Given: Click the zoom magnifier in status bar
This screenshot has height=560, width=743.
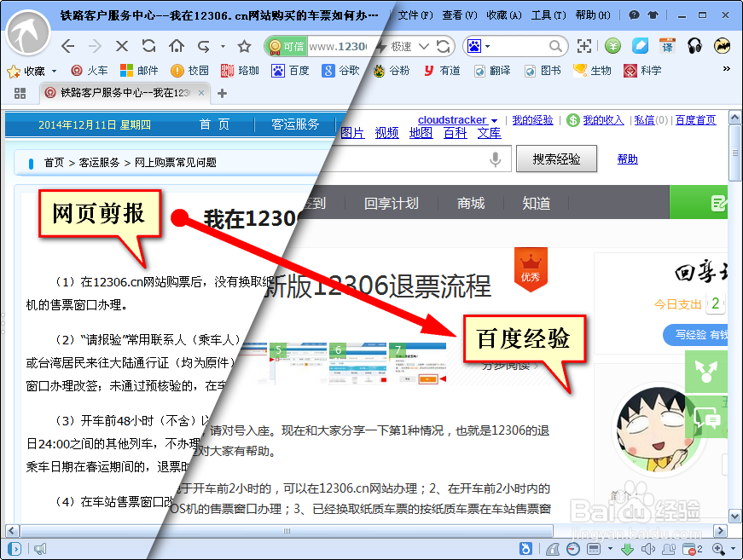Looking at the screenshot, I should [718, 549].
